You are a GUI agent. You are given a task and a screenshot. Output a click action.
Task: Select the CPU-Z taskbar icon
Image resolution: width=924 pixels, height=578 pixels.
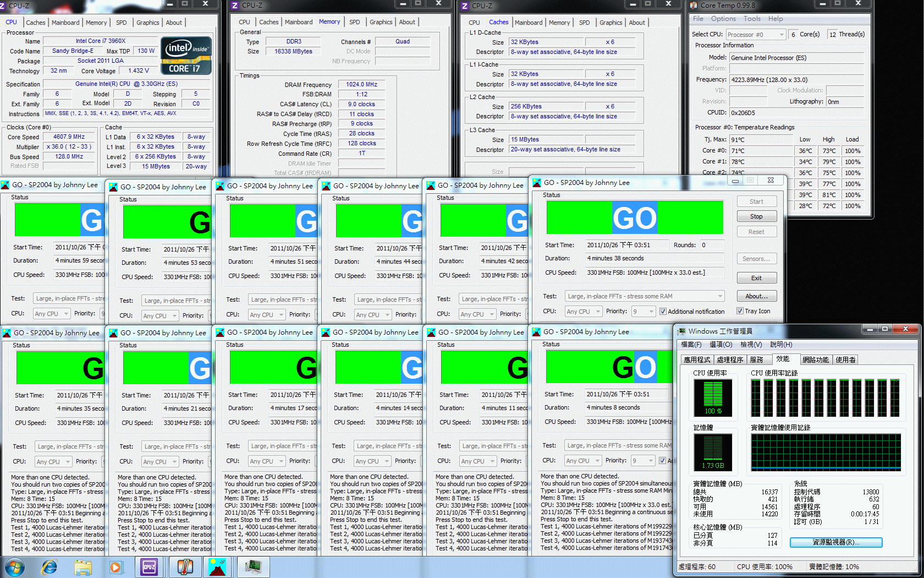click(x=149, y=567)
